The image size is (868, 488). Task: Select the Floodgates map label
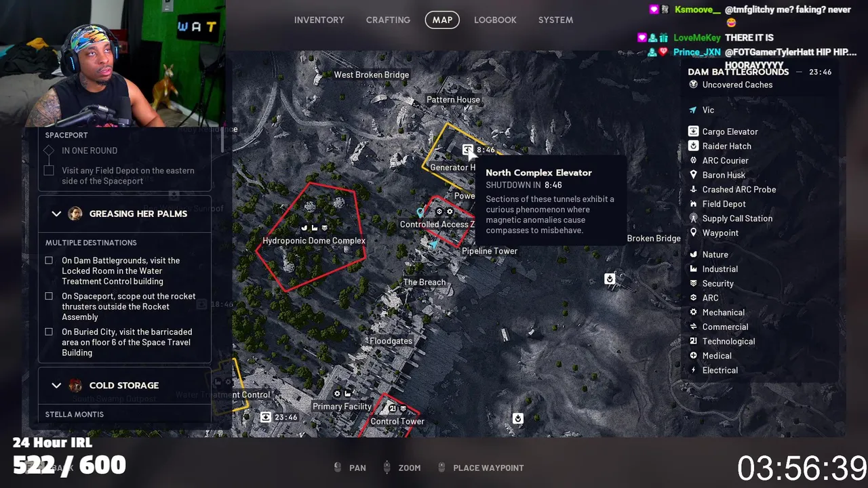click(x=391, y=341)
